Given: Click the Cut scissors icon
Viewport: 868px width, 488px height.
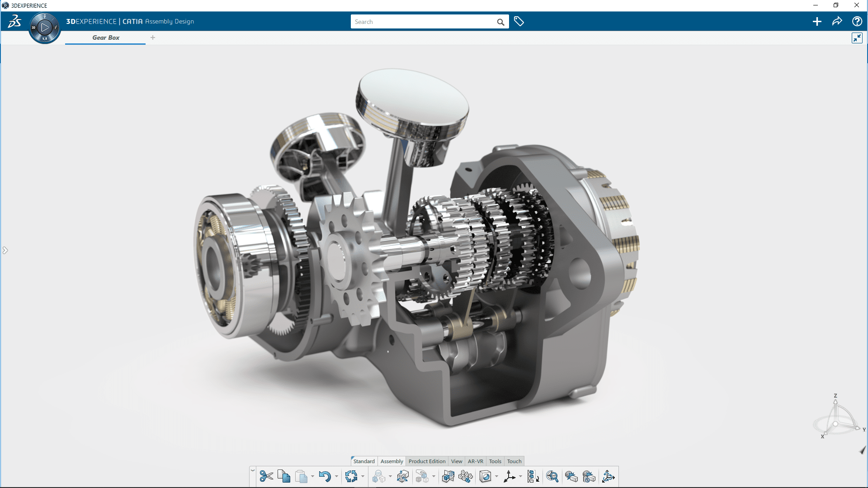Looking at the screenshot, I should 266,476.
